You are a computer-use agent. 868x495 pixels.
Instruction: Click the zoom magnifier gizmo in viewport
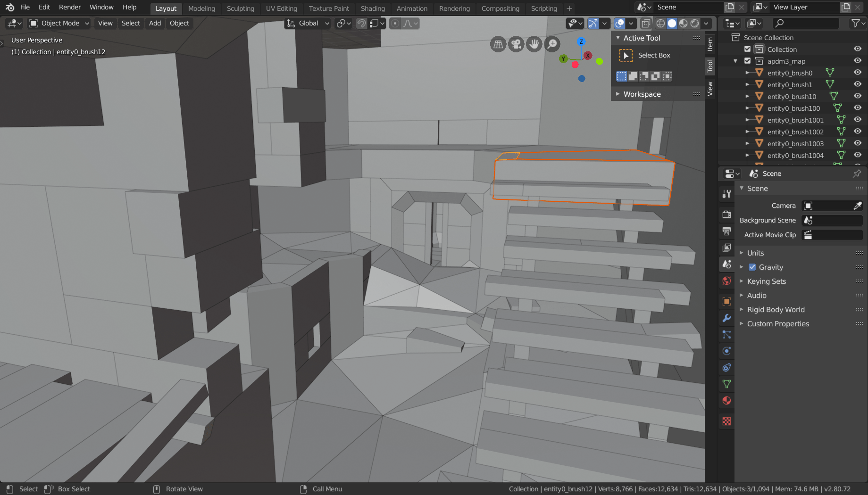tap(552, 44)
